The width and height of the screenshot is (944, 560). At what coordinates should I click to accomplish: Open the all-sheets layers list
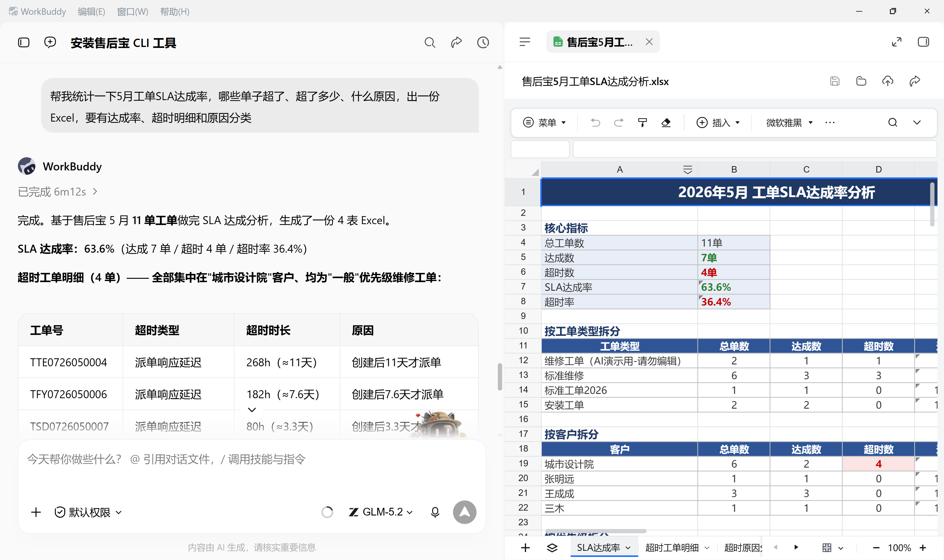[x=552, y=547]
